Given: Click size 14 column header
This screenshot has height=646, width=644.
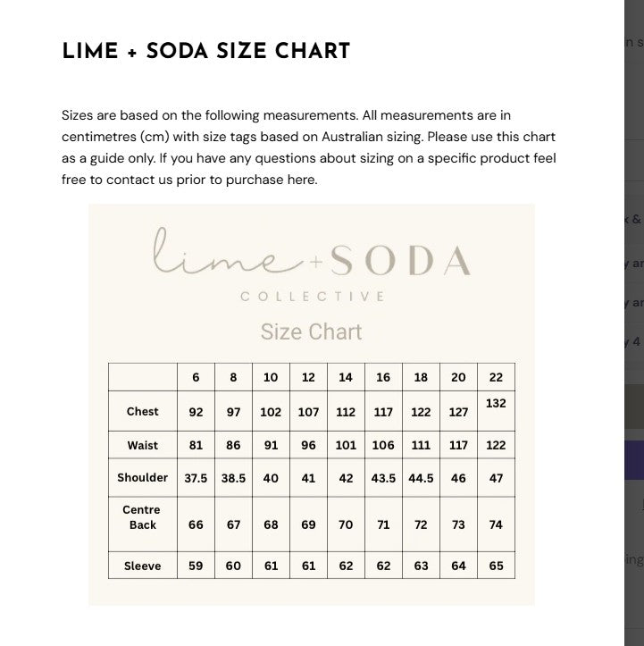Looking at the screenshot, I should pyautogui.click(x=346, y=377).
